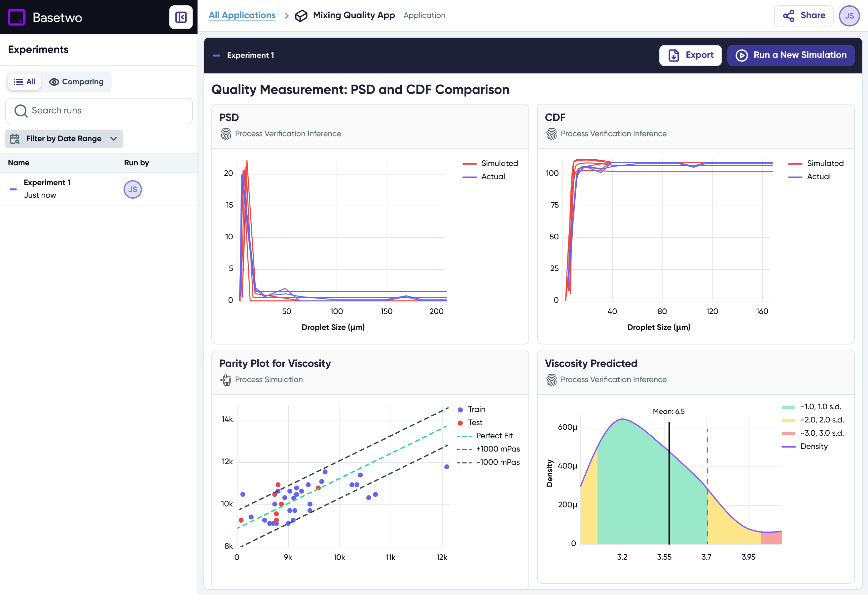Click the green -1.0, 1.0 s.d. swatch

(x=788, y=407)
